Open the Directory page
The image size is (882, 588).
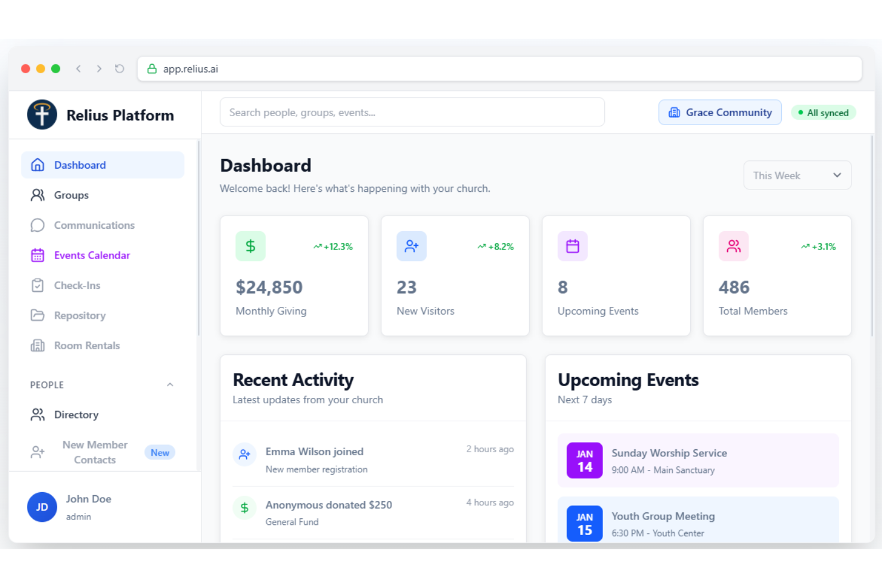coord(76,415)
